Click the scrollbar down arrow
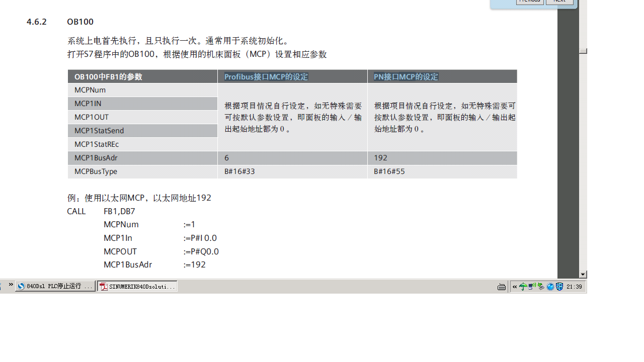 point(583,275)
